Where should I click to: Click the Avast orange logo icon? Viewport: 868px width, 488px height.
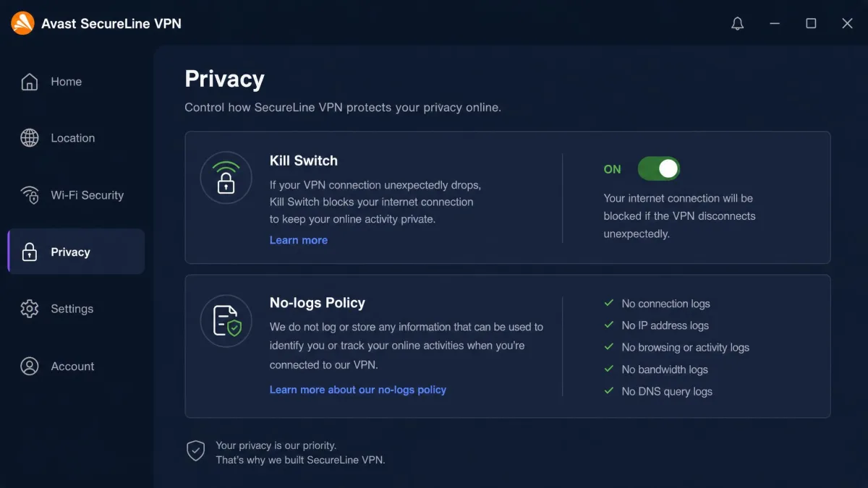point(22,23)
